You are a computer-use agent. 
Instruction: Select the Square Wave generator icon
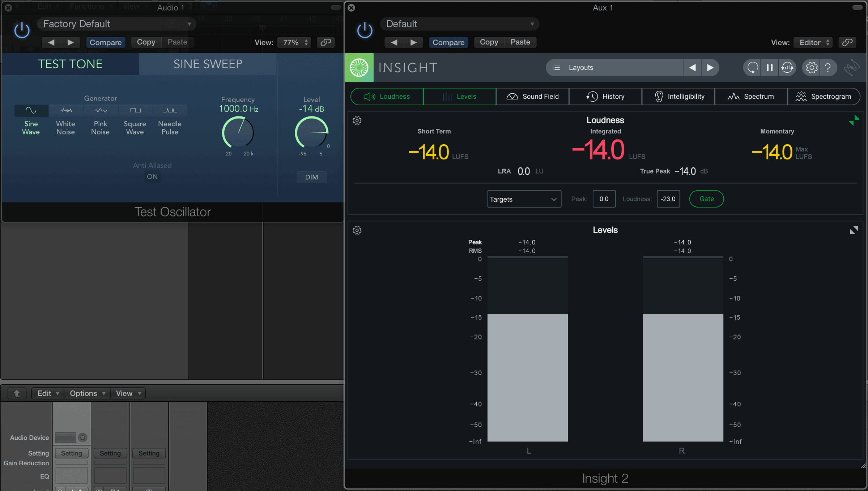[135, 110]
